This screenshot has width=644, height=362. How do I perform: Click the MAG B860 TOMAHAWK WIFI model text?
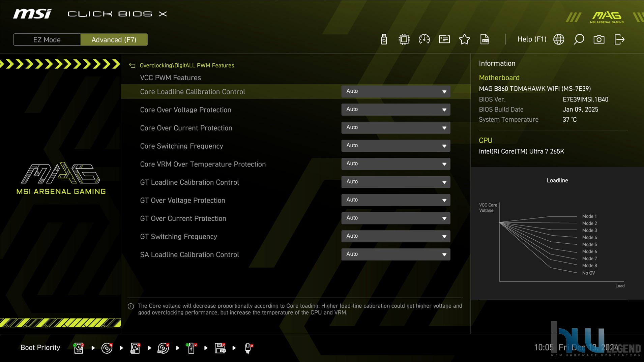535,89
